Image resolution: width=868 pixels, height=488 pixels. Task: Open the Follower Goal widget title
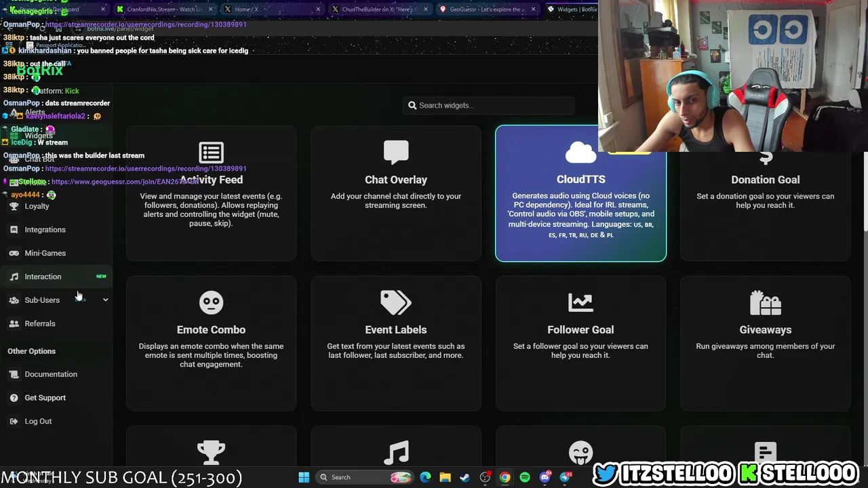coord(580,329)
